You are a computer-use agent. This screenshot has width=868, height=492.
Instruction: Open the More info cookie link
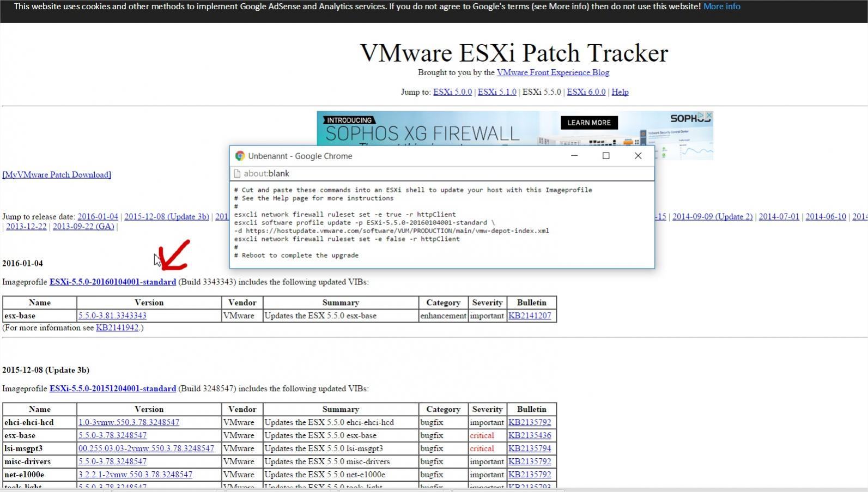pos(721,7)
